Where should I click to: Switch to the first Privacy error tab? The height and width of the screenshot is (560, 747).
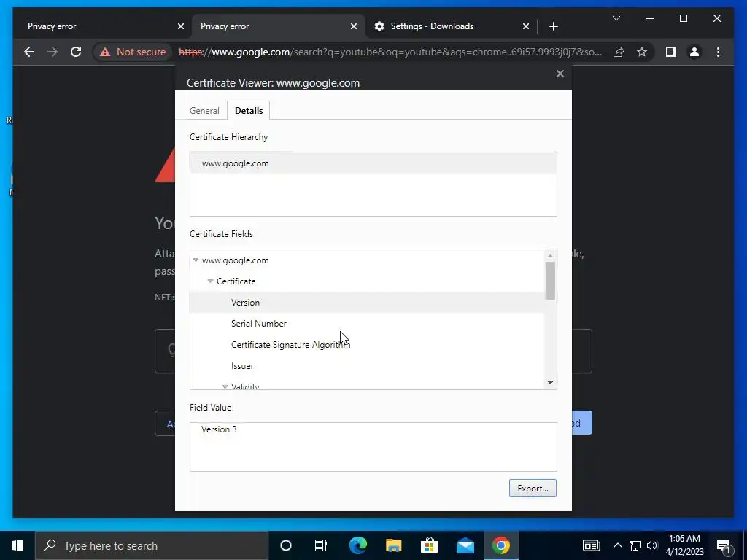point(101,26)
